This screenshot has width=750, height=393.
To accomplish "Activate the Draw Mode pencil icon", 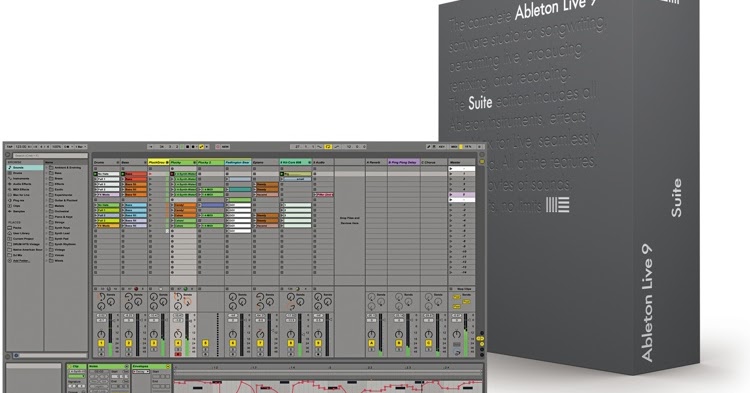I will (x=429, y=147).
